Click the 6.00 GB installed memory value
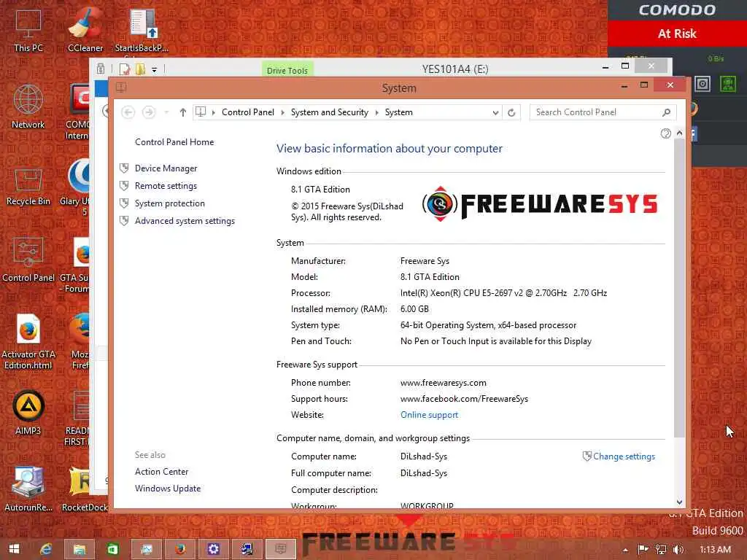 [x=414, y=309]
